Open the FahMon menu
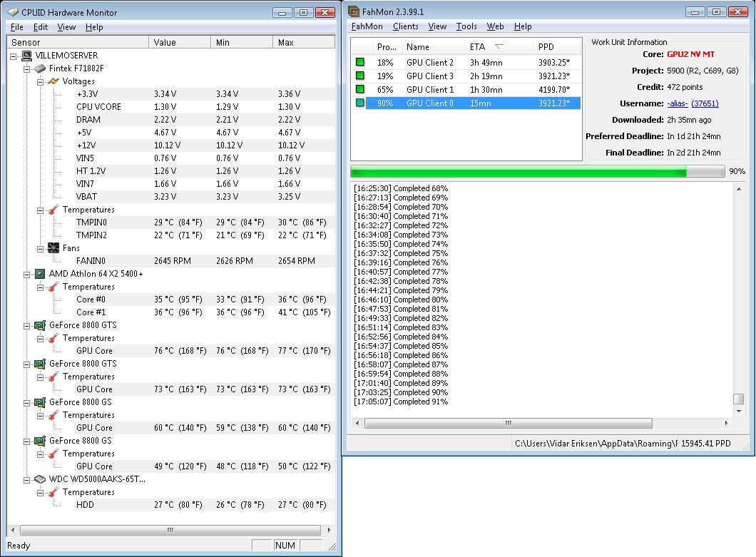The image size is (756, 557). click(367, 26)
